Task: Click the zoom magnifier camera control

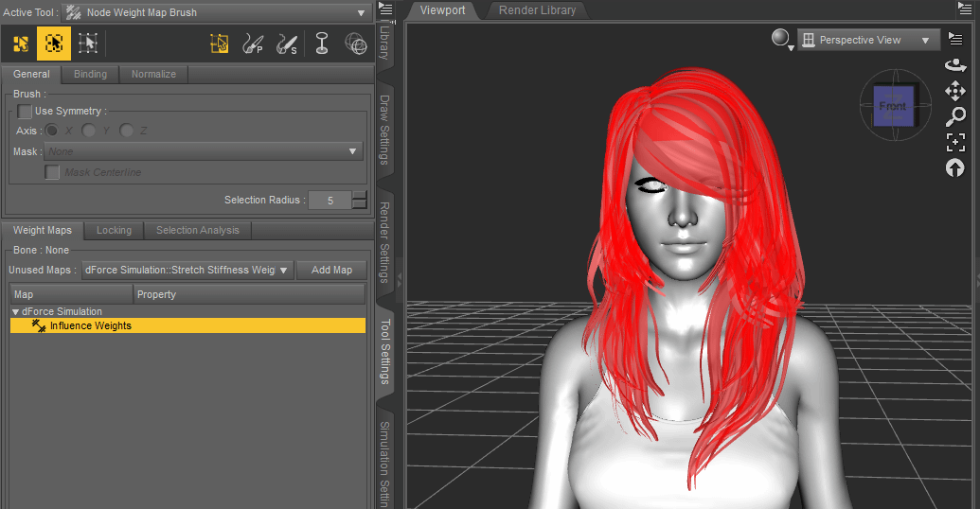Action: coord(955,116)
